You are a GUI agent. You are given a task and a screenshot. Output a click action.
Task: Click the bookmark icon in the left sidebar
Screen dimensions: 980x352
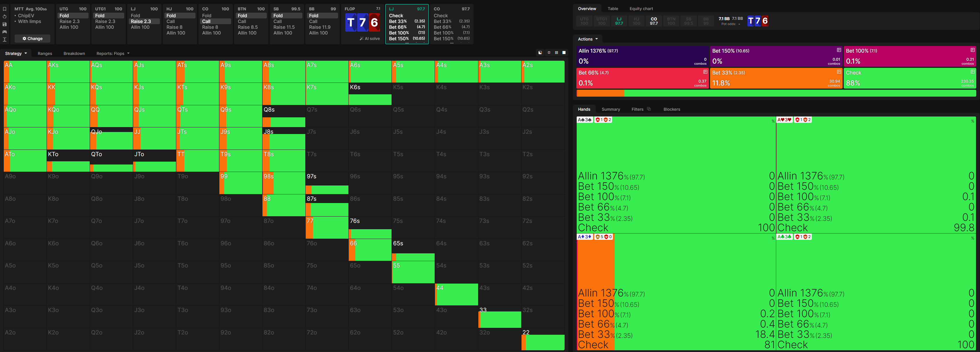click(x=5, y=9)
